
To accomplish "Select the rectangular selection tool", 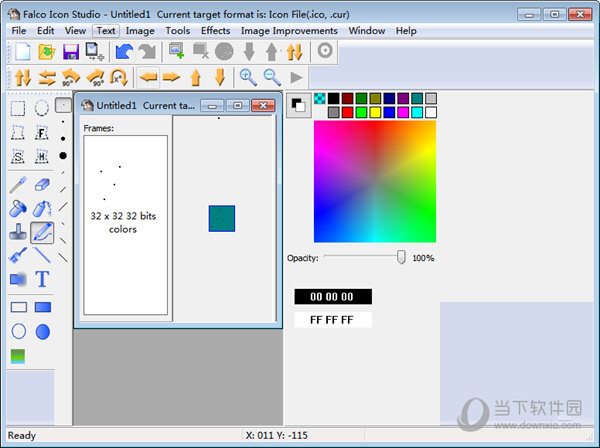I will pyautogui.click(x=18, y=108).
